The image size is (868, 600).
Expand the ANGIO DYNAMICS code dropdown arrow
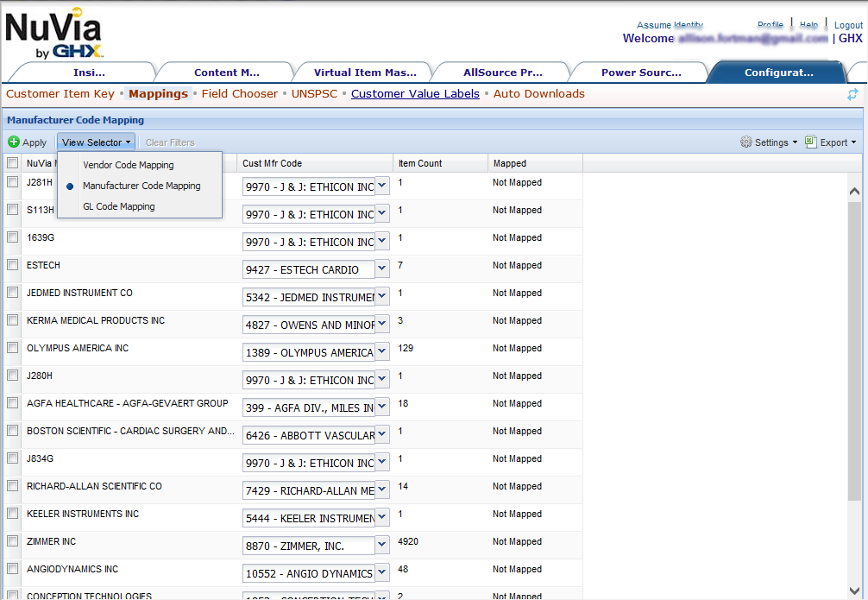coord(382,573)
